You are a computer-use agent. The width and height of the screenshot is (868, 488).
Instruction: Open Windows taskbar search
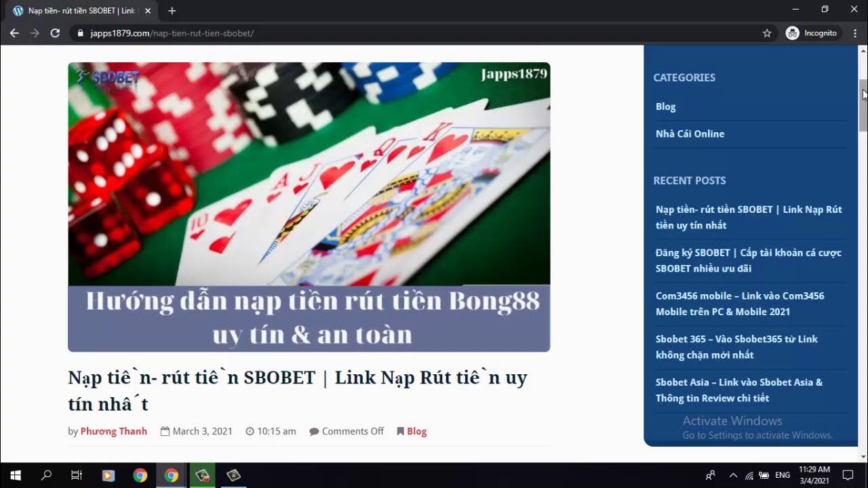pyautogui.click(x=46, y=475)
